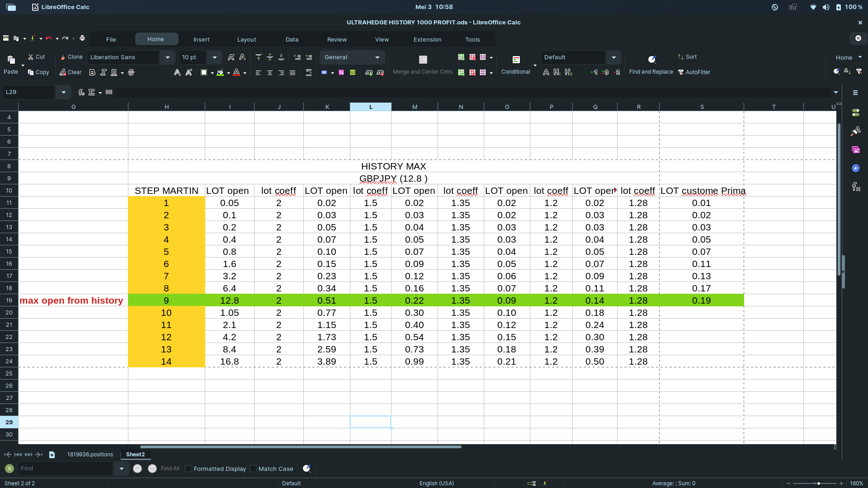Switch to the Review tab
This screenshot has width=868, height=488.
(x=337, y=39)
